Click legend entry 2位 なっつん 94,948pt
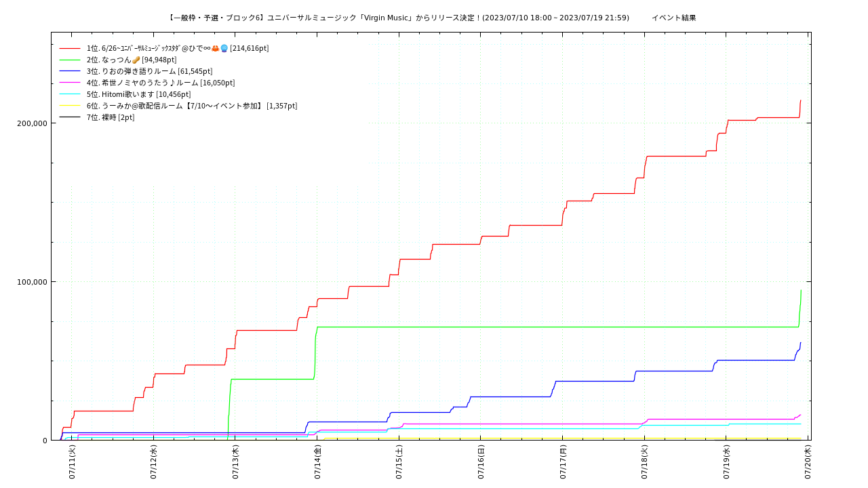This screenshot has width=868, height=488. 132,60
